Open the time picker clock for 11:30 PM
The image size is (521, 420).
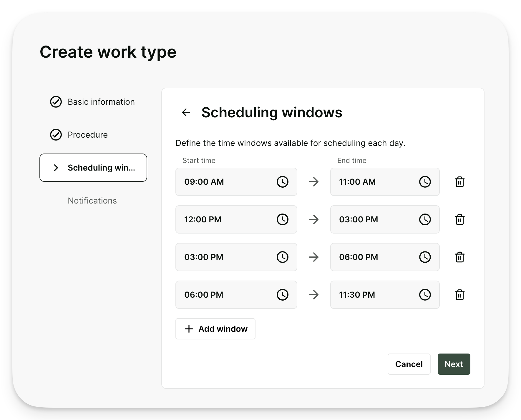425,295
